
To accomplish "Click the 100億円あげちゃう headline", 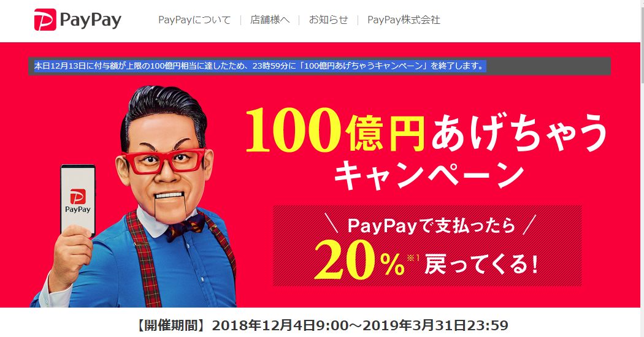I will click(426, 131).
